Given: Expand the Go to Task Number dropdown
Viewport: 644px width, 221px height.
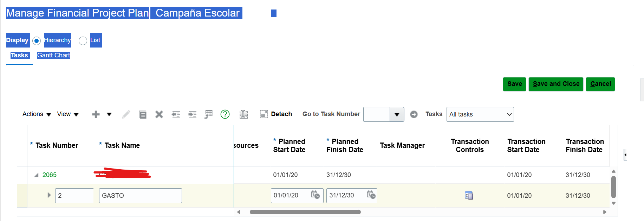Looking at the screenshot, I should click(397, 114).
